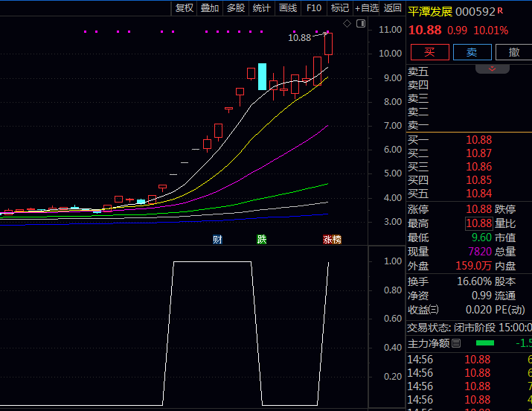This screenshot has height=411, width=532.
Task: Toggle the side panel icon beside the diamond
Action: [x=361, y=23]
